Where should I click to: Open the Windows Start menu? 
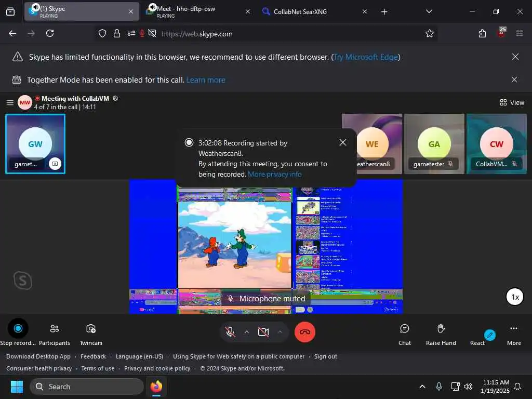tap(17, 387)
